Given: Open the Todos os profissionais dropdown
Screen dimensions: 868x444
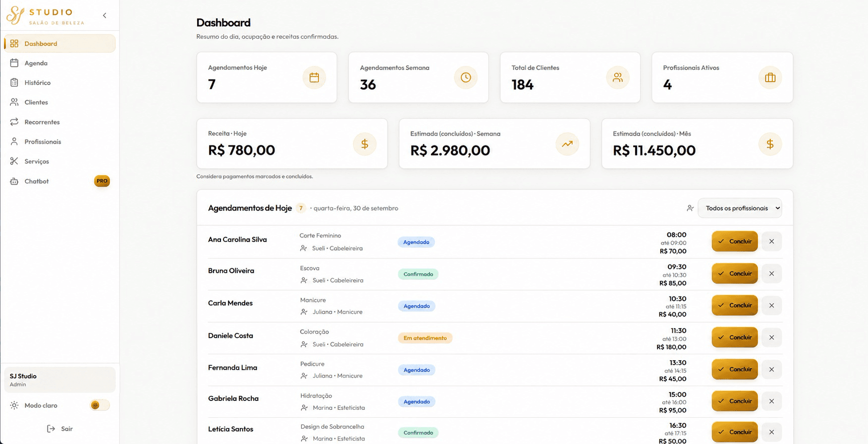Looking at the screenshot, I should [x=740, y=208].
